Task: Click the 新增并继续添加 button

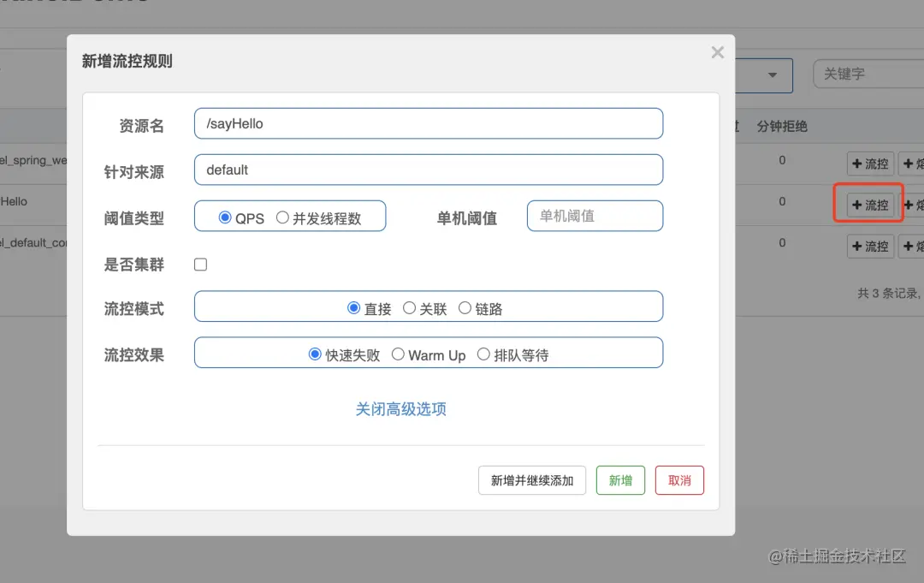Action: (x=531, y=480)
